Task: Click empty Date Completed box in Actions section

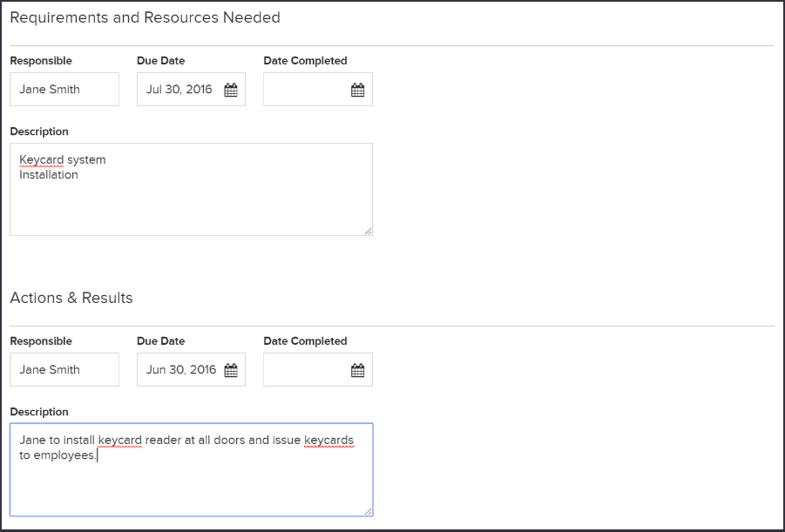Action: click(318, 369)
